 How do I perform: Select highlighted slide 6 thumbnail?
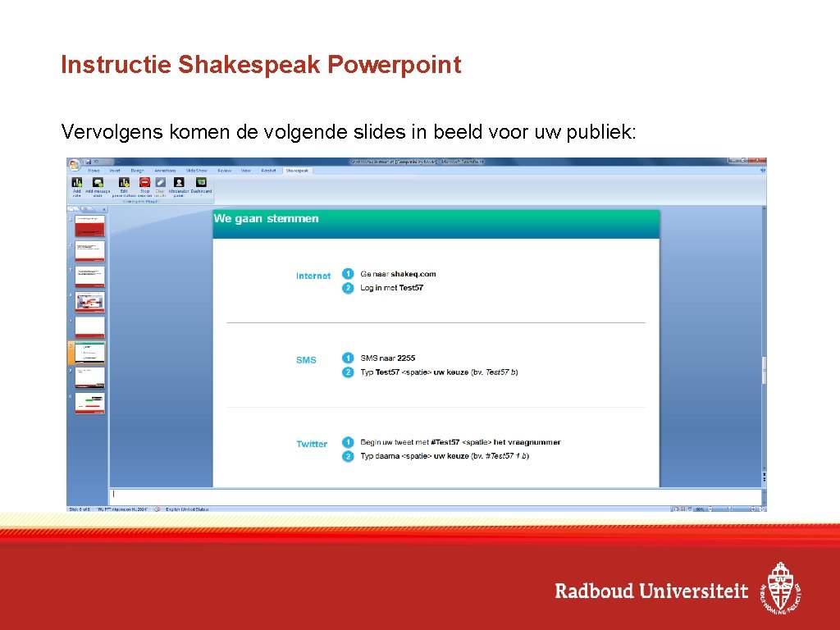click(90, 353)
